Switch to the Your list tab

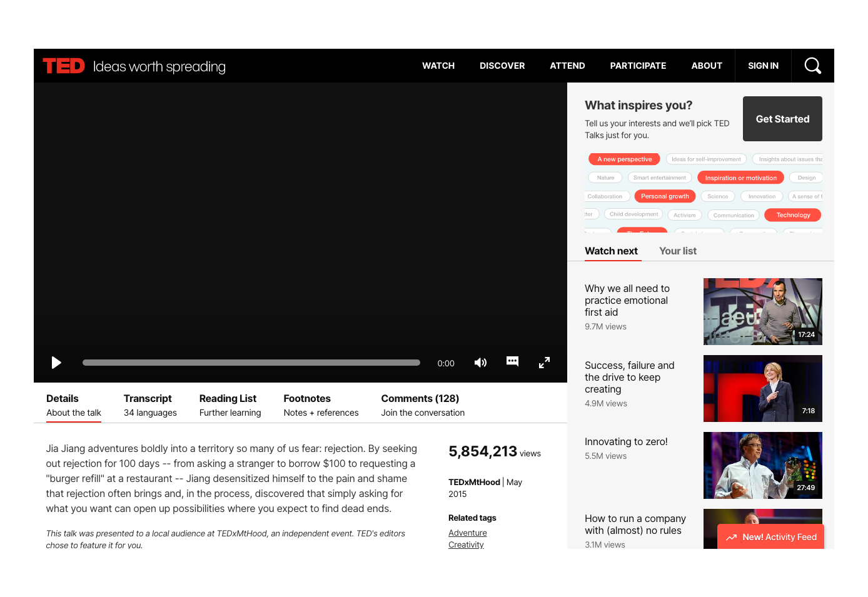point(678,251)
